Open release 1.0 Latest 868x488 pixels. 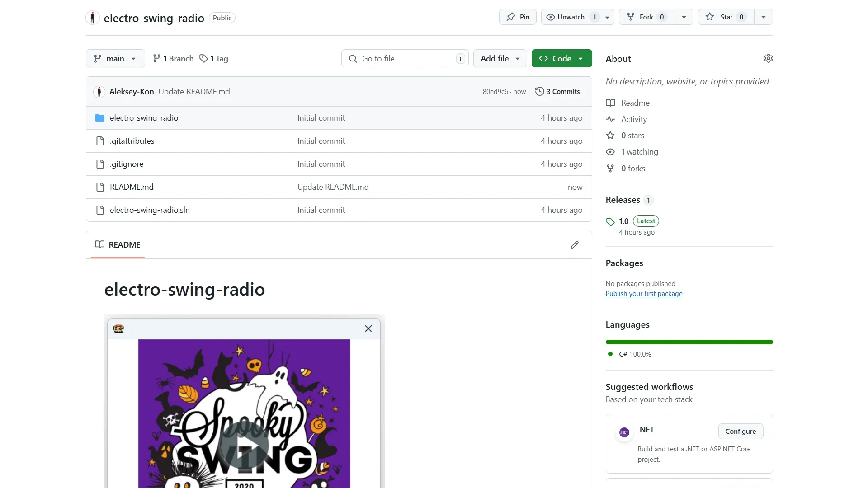638,221
